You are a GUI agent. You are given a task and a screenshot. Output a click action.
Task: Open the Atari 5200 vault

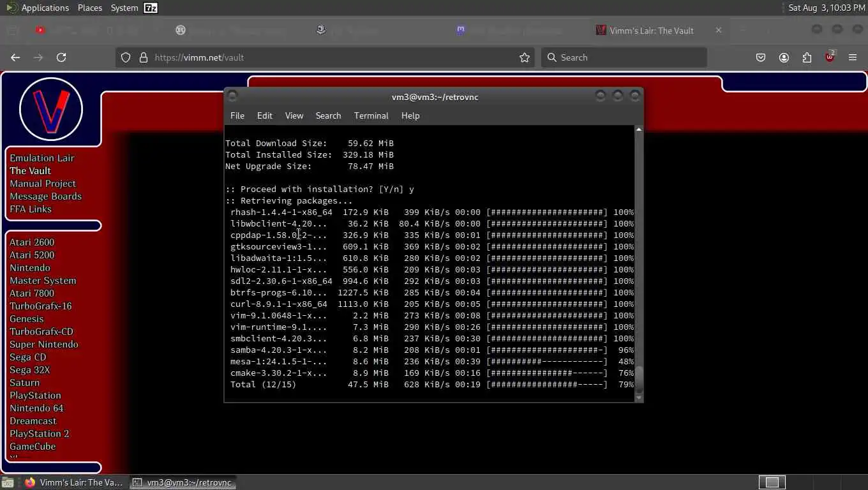point(31,255)
